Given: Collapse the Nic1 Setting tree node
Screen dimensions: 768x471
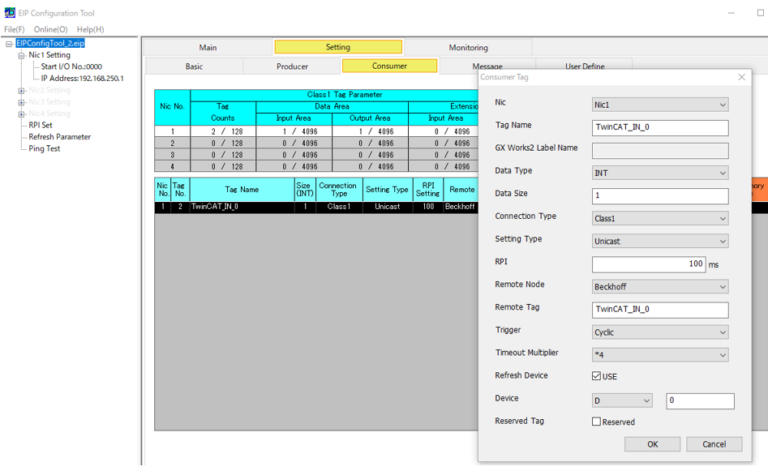Looking at the screenshot, I should (x=21, y=56).
